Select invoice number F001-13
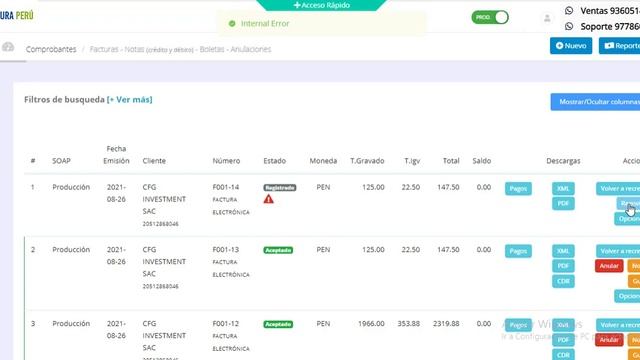This screenshot has height=360, width=640. point(226,249)
